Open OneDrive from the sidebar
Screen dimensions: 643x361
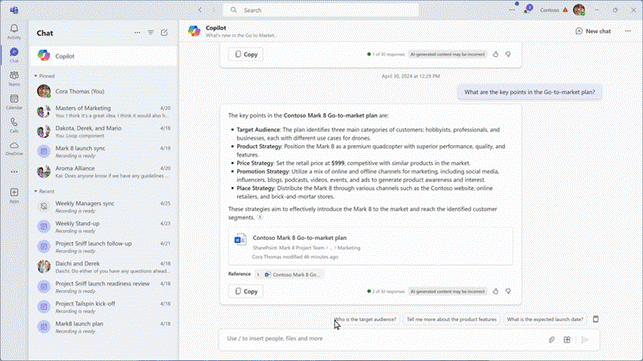click(14, 148)
